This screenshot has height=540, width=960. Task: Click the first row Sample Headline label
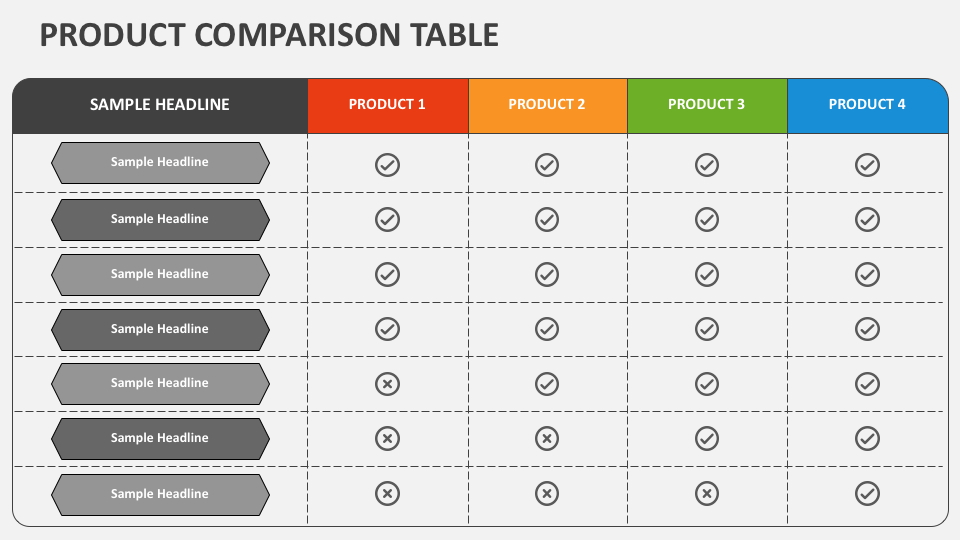tap(160, 163)
